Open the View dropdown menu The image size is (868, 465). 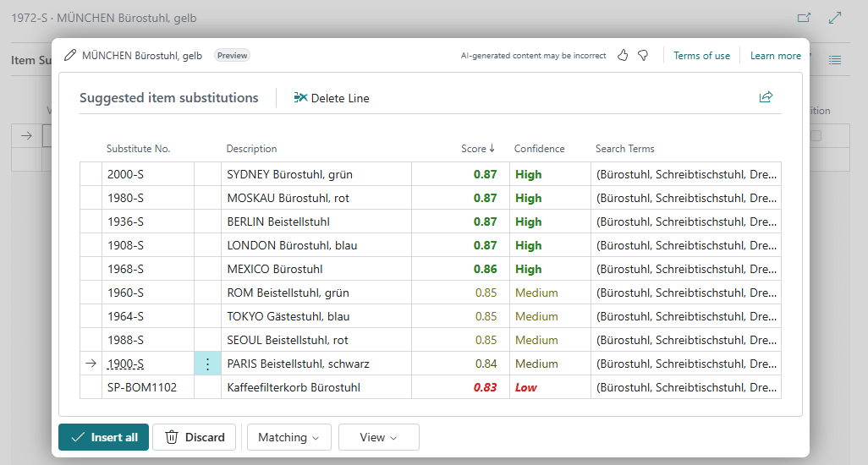point(378,437)
